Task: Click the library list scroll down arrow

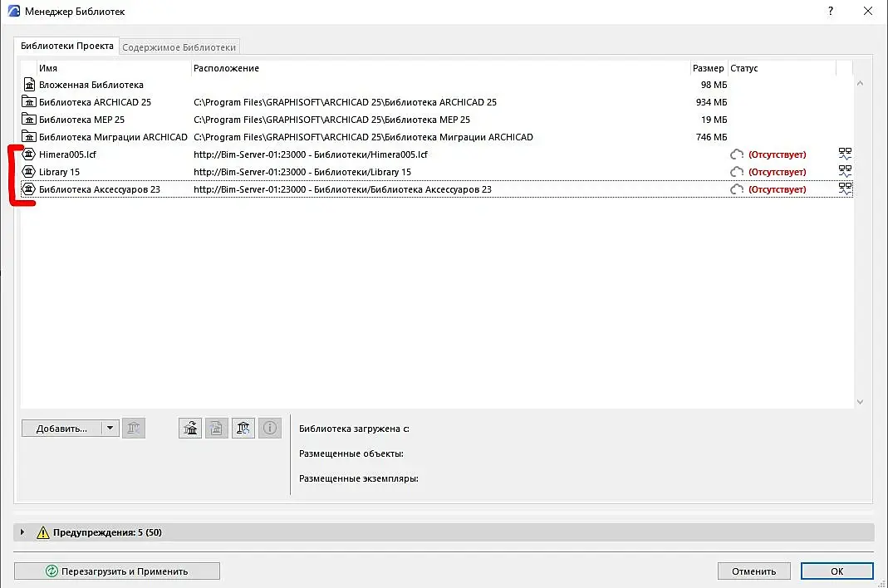Action: pyautogui.click(x=860, y=402)
